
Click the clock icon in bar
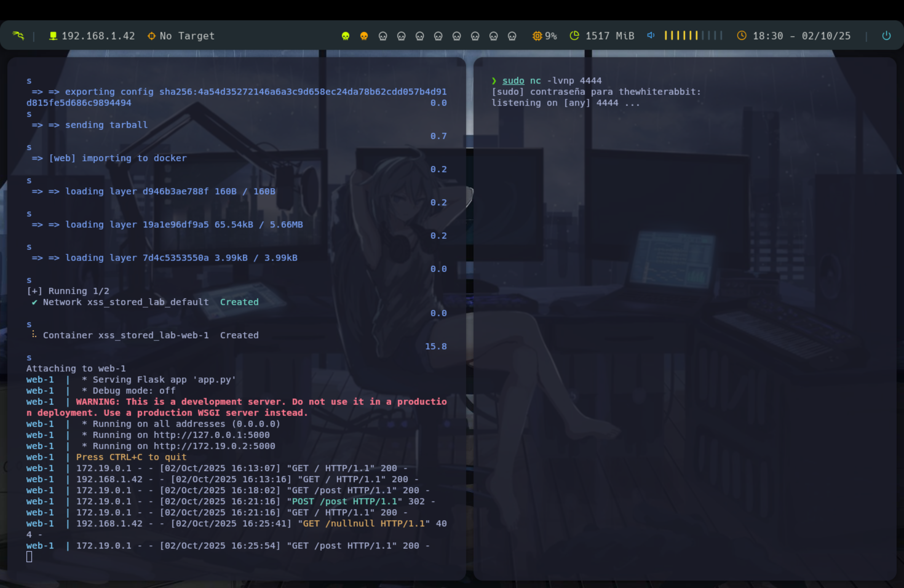[741, 36]
